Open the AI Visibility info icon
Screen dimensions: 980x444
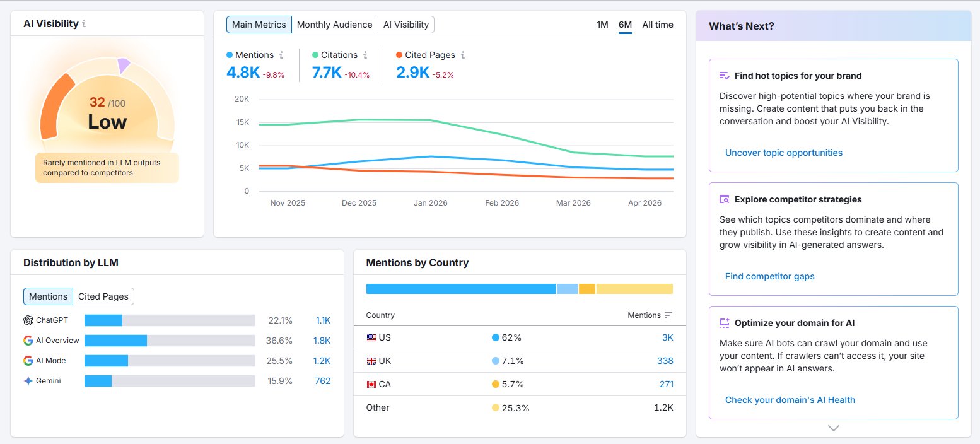coord(85,24)
